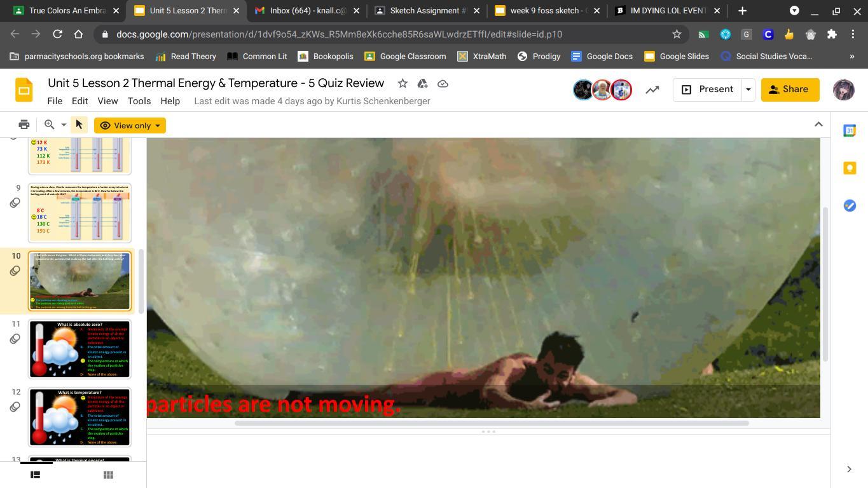Open the Extensions puzzle-piece menu
This screenshot has width=868, height=488.
tap(832, 34)
